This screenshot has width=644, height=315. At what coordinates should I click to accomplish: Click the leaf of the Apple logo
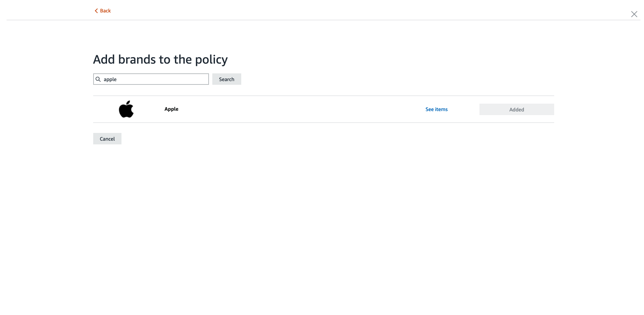click(128, 103)
